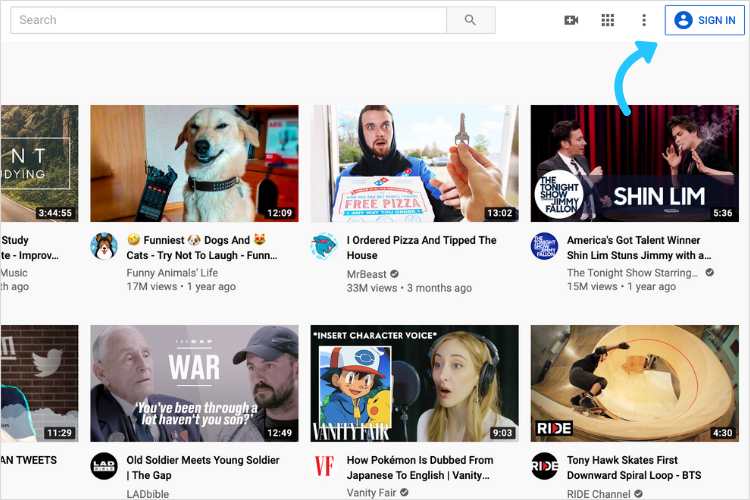Open The Tonight Show channel avatar
Image resolution: width=750 pixels, height=500 pixels.
tap(544, 246)
